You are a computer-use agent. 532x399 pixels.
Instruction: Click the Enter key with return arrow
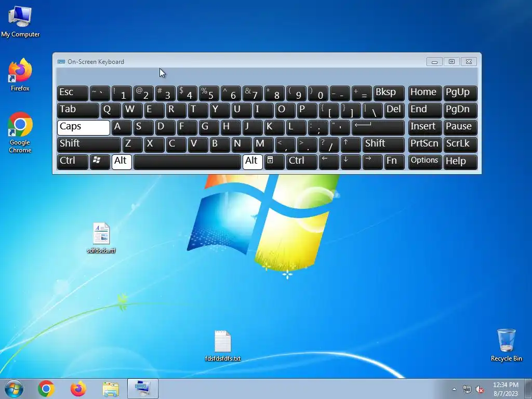(378, 128)
